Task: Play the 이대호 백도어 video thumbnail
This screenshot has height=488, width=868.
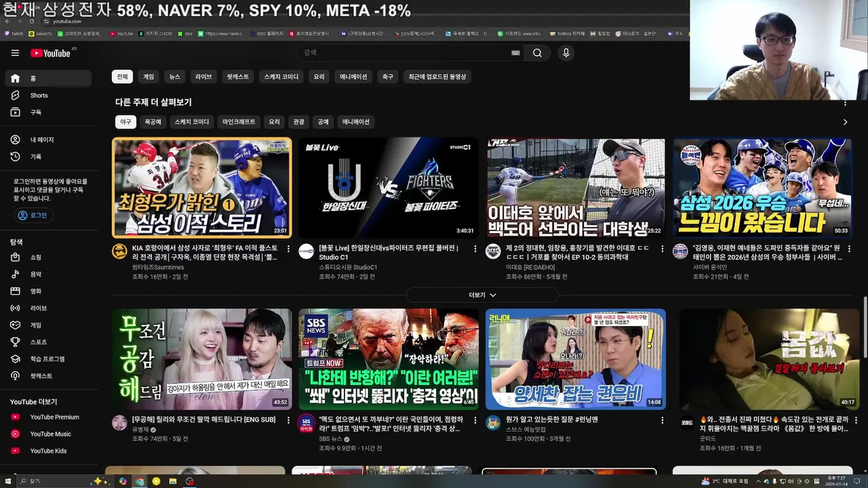Action: (576, 188)
